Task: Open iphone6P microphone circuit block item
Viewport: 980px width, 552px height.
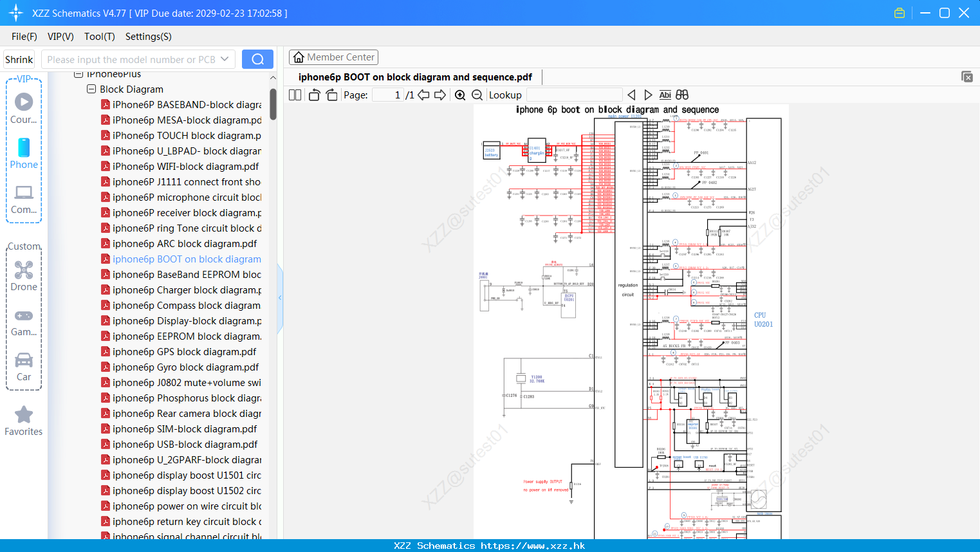Action: click(181, 198)
